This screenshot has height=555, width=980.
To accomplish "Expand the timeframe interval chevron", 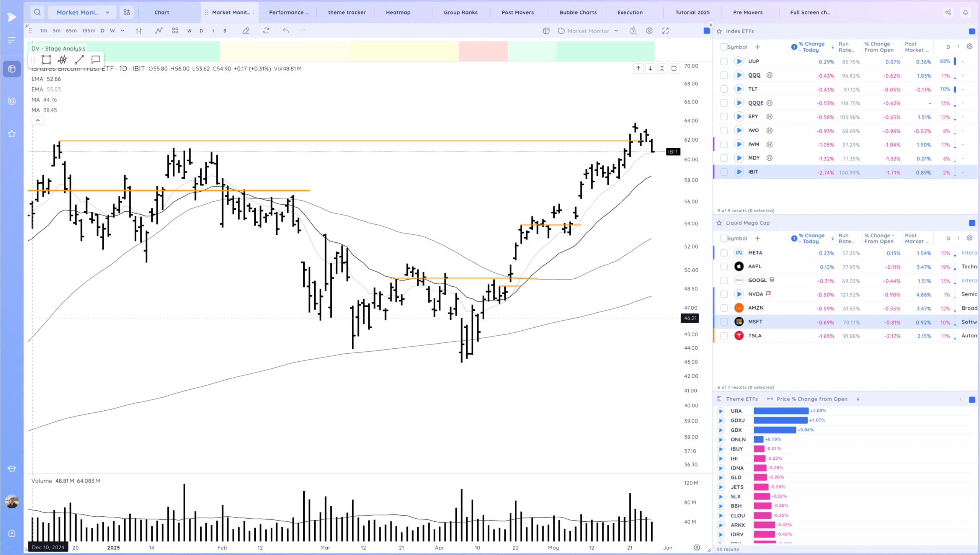I will coord(122,31).
